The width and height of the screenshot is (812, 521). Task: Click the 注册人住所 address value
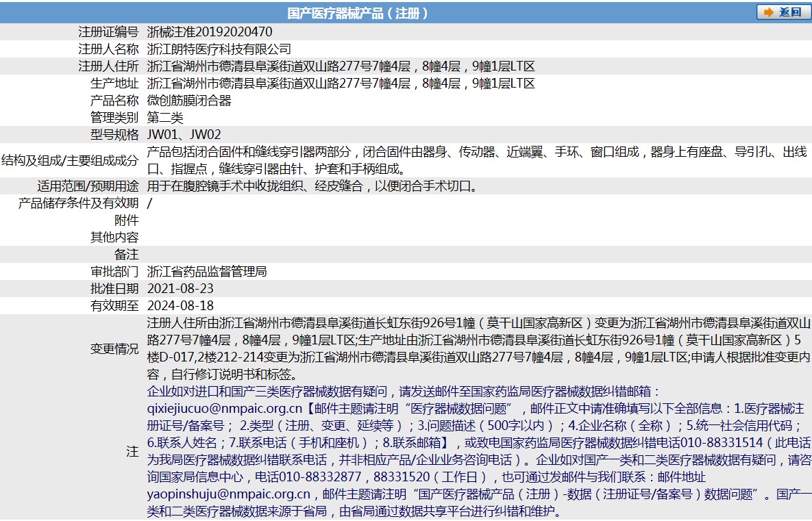(341, 66)
